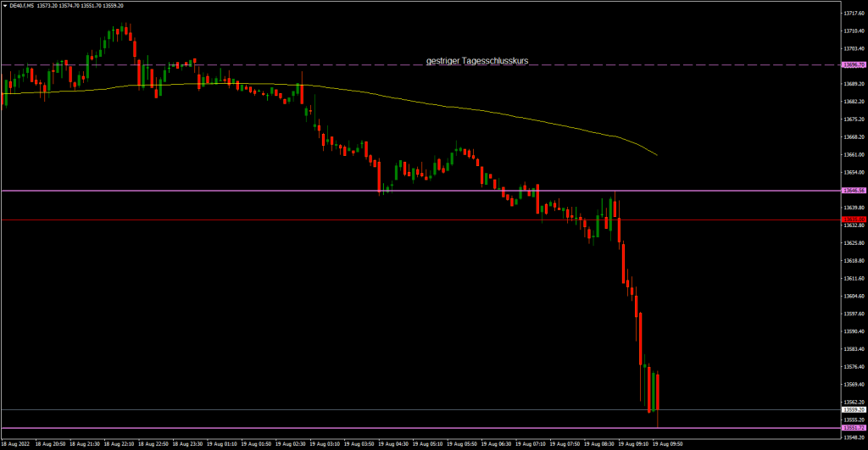Click the 13717.60 price scale label
The height and width of the screenshot is (450, 868).
tap(853, 14)
